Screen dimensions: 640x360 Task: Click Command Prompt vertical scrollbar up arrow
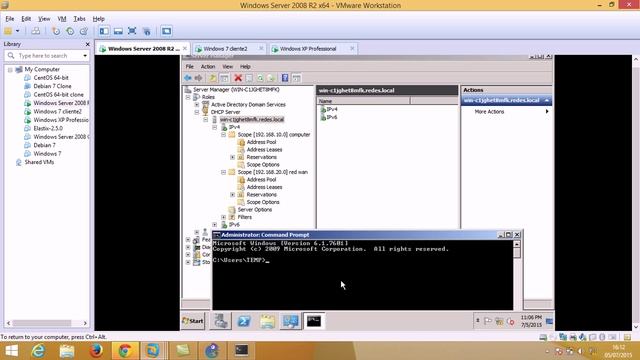pos(517,244)
